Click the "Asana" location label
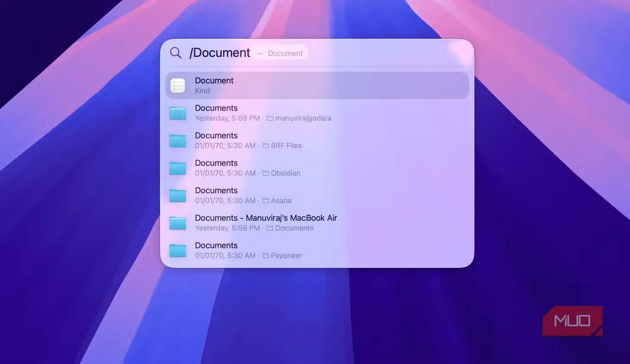630x364 pixels. point(281,201)
